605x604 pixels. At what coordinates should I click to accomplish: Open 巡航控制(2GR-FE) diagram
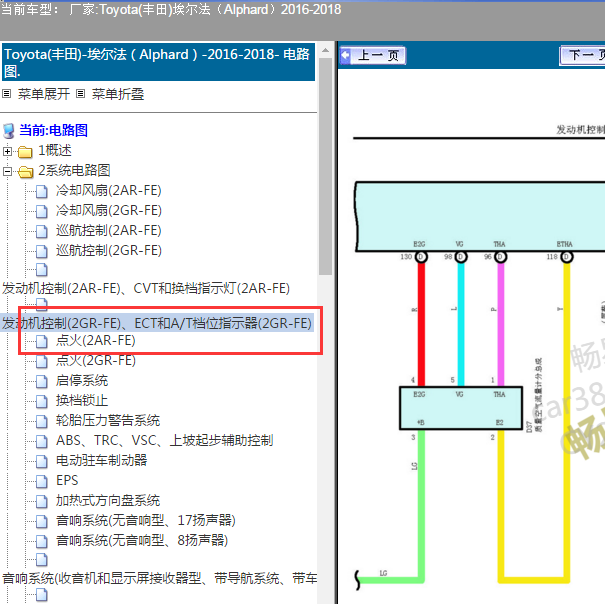(x=108, y=251)
